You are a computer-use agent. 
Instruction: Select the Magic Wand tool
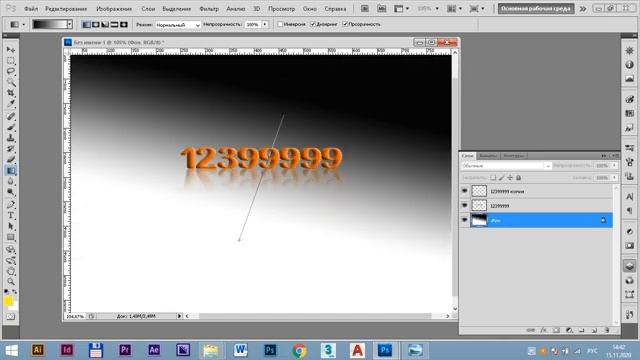[11, 82]
